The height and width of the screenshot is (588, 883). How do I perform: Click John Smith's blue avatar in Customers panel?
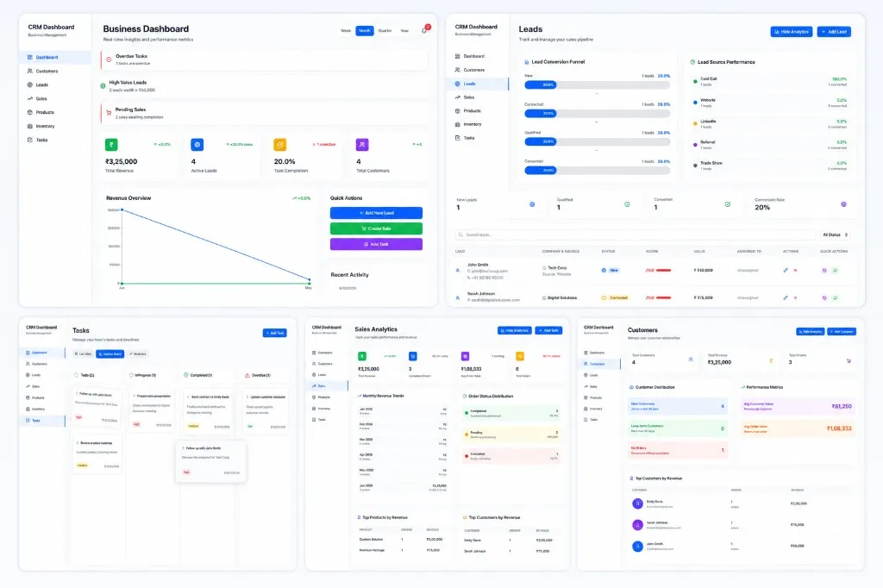(637, 547)
